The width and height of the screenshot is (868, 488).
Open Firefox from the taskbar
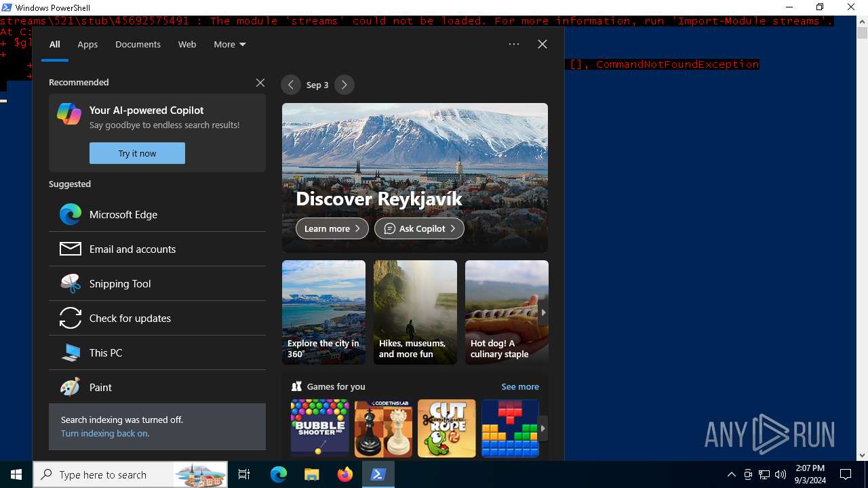point(345,474)
